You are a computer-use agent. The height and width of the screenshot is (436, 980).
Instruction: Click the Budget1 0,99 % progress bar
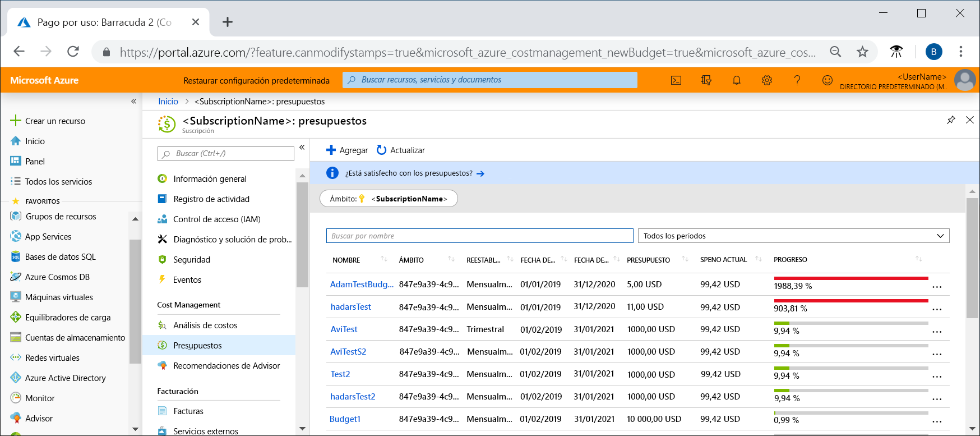[x=851, y=413]
